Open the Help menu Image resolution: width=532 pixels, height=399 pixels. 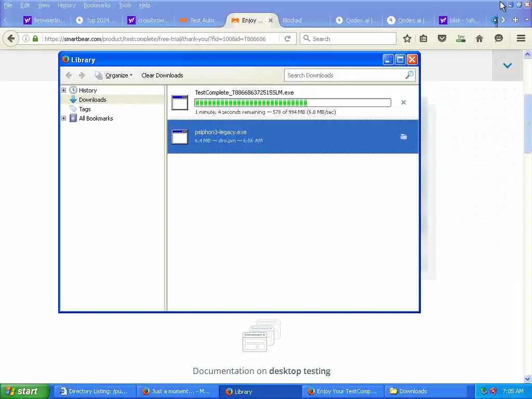[144, 5]
